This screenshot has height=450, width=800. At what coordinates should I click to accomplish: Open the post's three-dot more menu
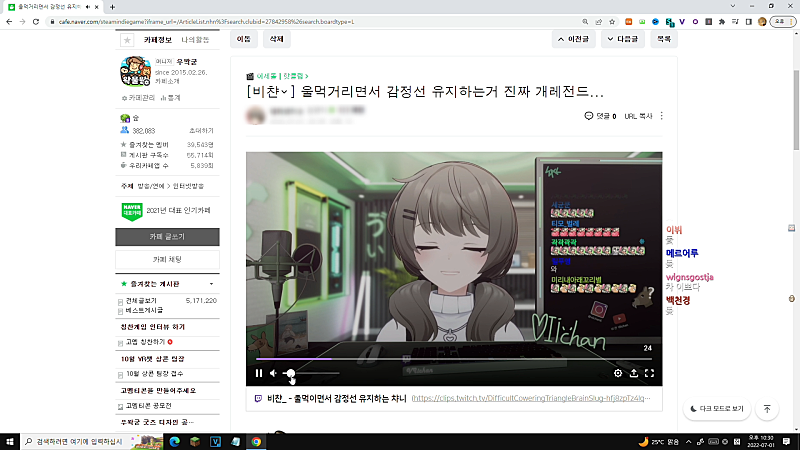pyautogui.click(x=662, y=116)
